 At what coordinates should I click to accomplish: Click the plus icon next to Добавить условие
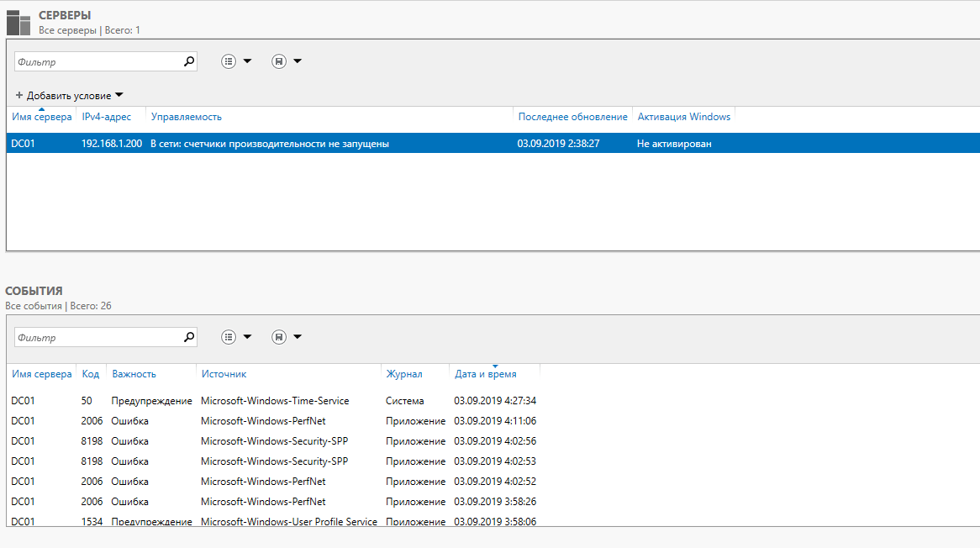coord(19,95)
